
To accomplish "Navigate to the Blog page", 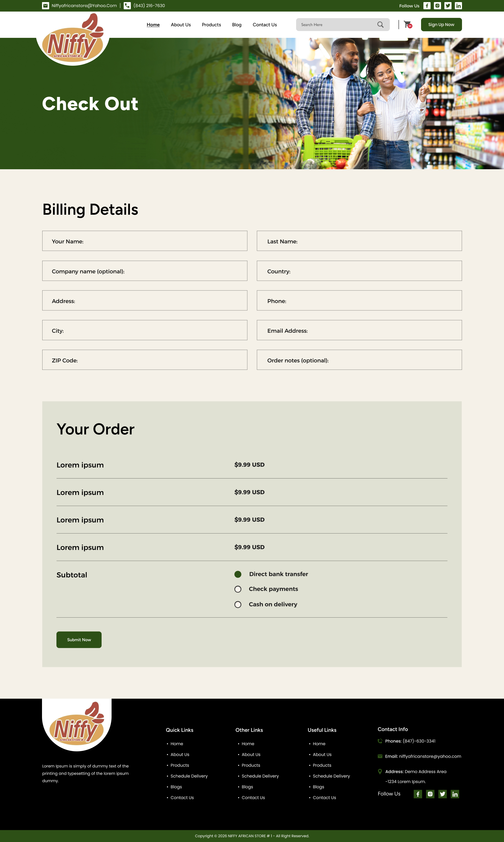I will point(237,25).
